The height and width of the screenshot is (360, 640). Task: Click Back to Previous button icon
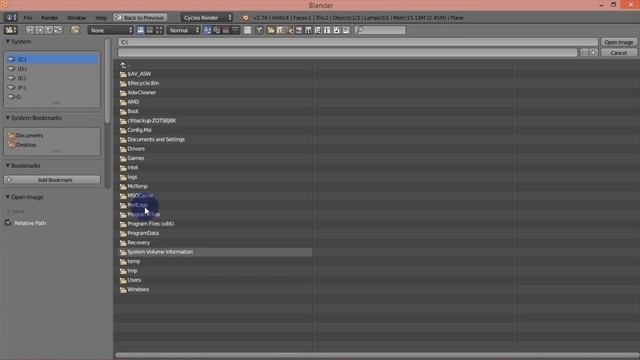tap(118, 18)
